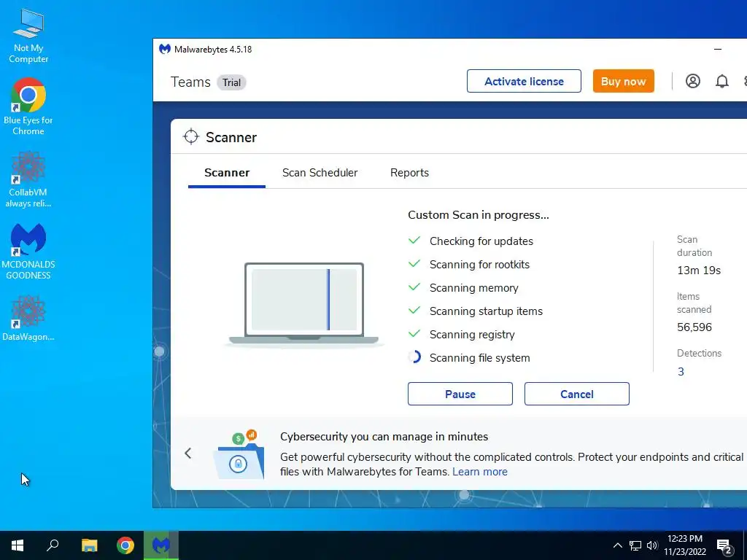Go to previous promo with left chevron

tap(188, 453)
